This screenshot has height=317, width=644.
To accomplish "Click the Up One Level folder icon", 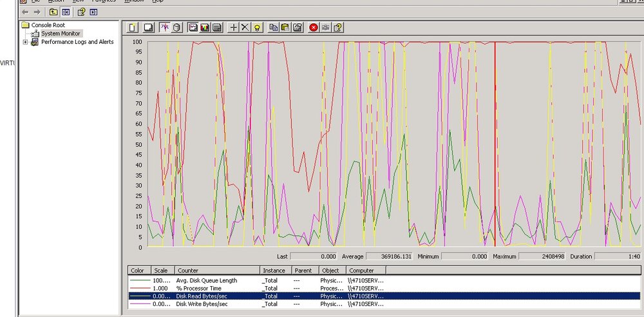I will coord(53,12).
